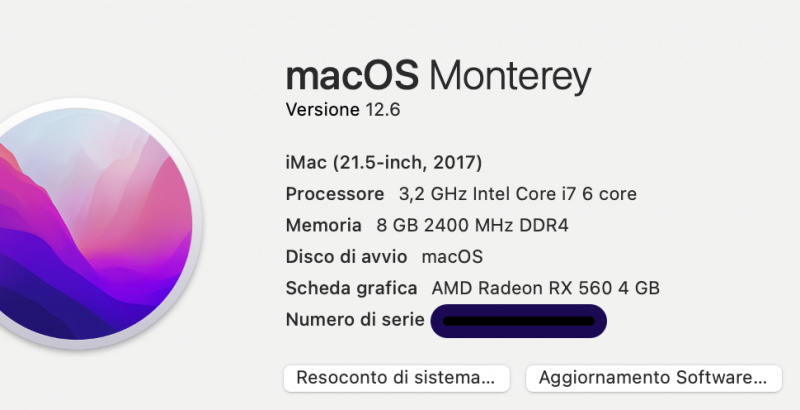Click the "Versione" label
Image resolution: width=800 pixels, height=410 pixels.
click(x=322, y=110)
